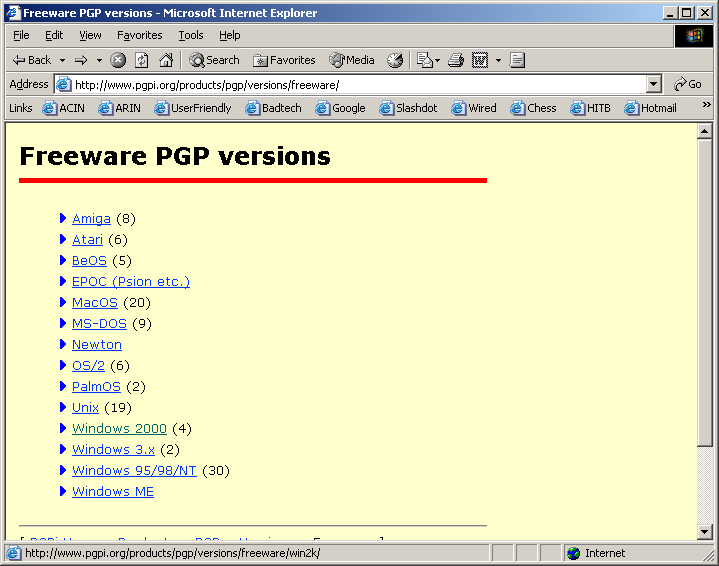Open the Windows 2000 link
The image size is (719, 566).
point(119,429)
